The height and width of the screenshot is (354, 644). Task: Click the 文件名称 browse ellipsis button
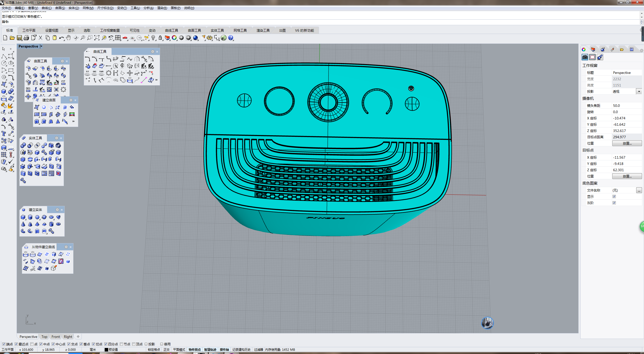click(639, 190)
